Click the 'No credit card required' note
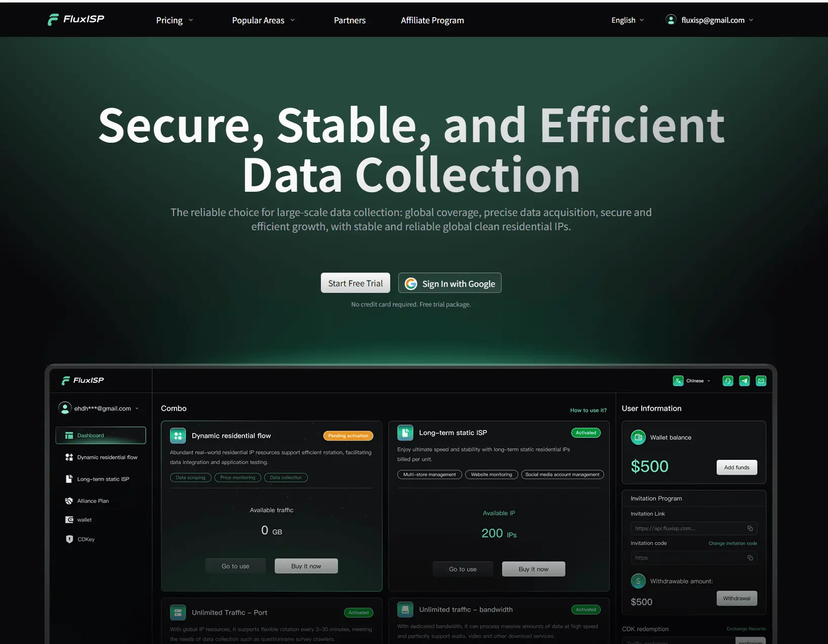 [411, 304]
